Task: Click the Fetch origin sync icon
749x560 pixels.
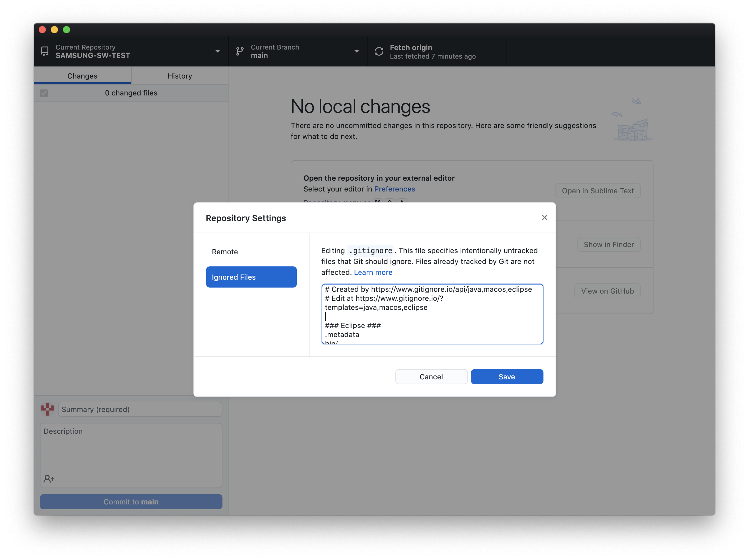Action: 379,51
